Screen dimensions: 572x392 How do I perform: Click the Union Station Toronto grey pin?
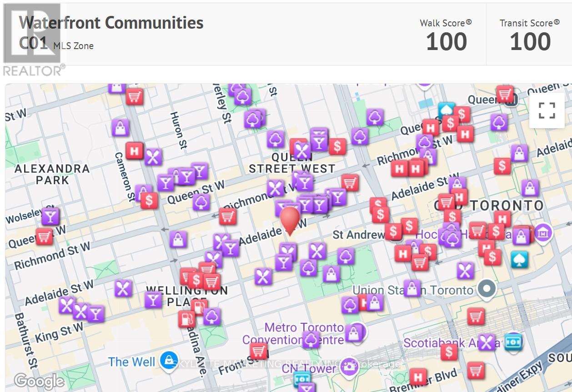click(x=487, y=289)
